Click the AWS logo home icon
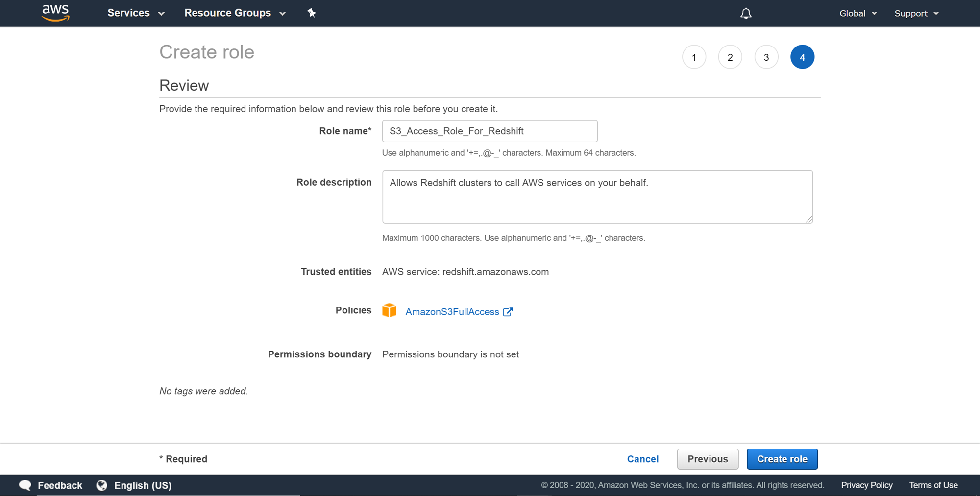Image resolution: width=980 pixels, height=496 pixels. (55, 13)
